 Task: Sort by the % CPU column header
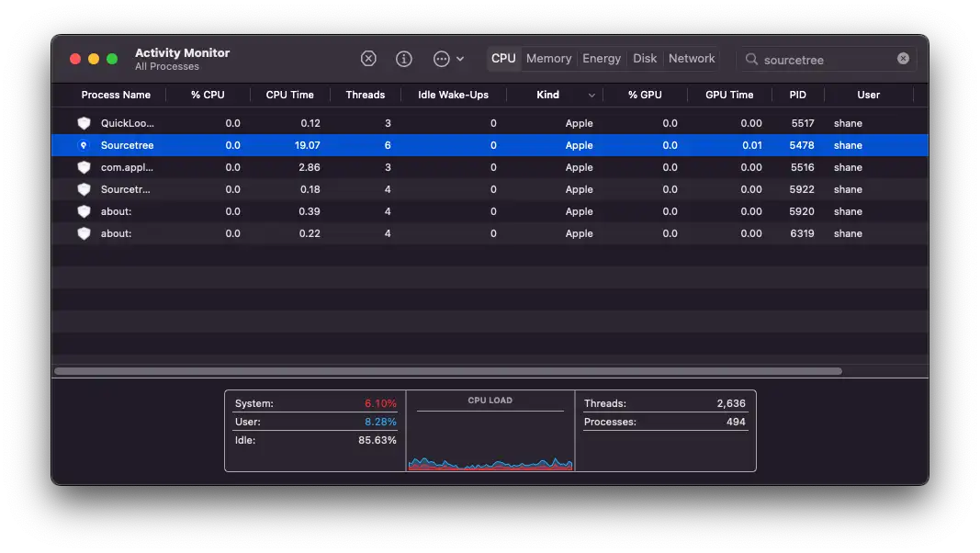pyautogui.click(x=208, y=95)
